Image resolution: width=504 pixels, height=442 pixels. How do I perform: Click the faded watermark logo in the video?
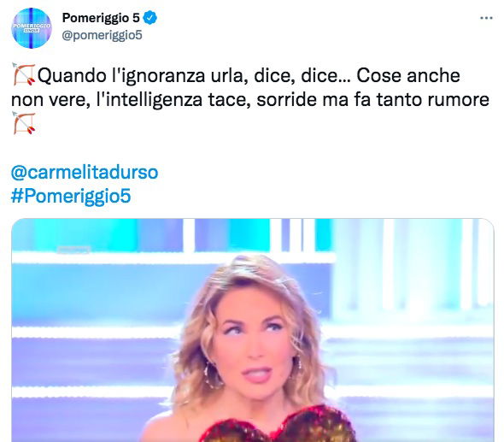pos(74,250)
